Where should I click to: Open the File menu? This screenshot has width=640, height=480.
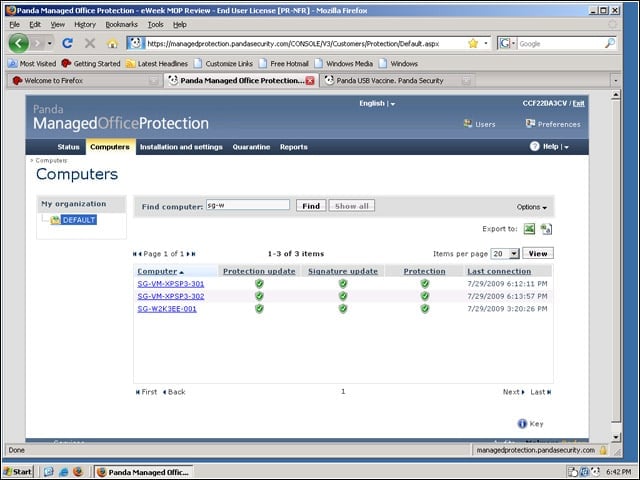(14, 24)
